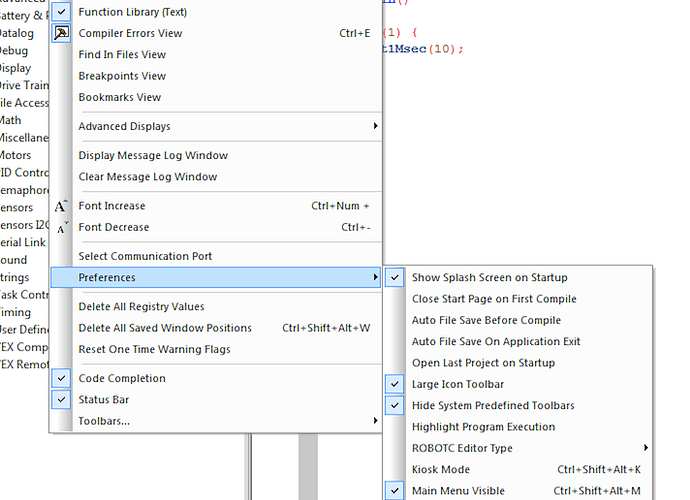Select Clear Message Log Window

[x=216, y=176]
